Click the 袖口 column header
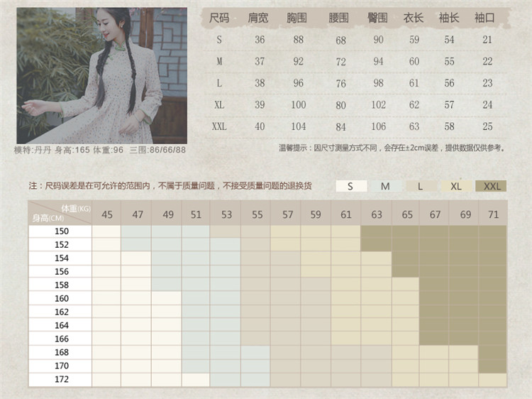532x399 pixels. pyautogui.click(x=484, y=18)
